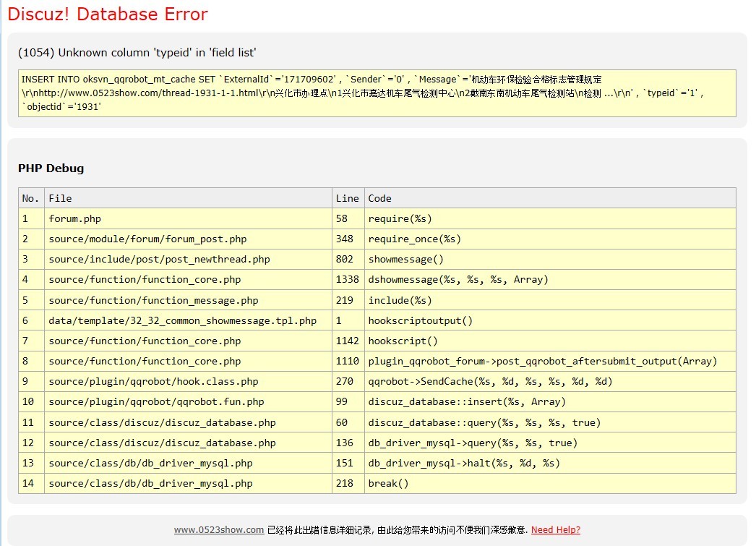Click the INSERT INTO SQL query box
The image size is (756, 546).
377,93
